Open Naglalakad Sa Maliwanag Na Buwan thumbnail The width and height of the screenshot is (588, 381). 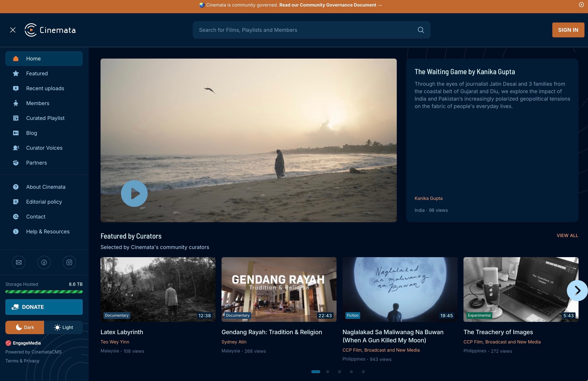point(400,289)
